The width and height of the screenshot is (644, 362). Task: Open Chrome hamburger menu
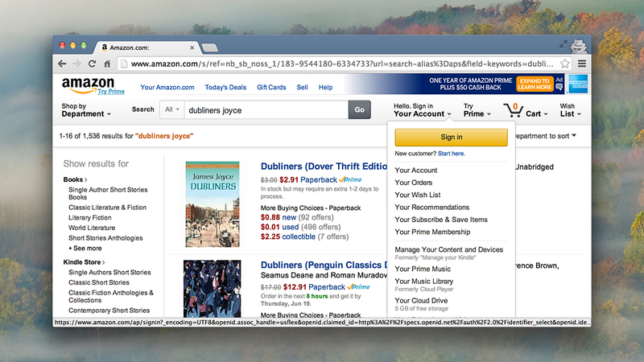pos(582,64)
